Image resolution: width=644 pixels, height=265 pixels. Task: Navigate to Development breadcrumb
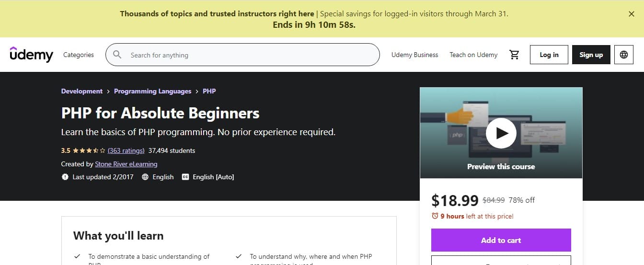(82, 91)
